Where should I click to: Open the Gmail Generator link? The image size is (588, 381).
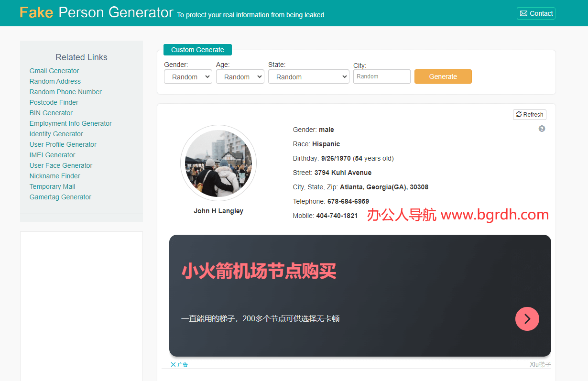click(x=54, y=71)
